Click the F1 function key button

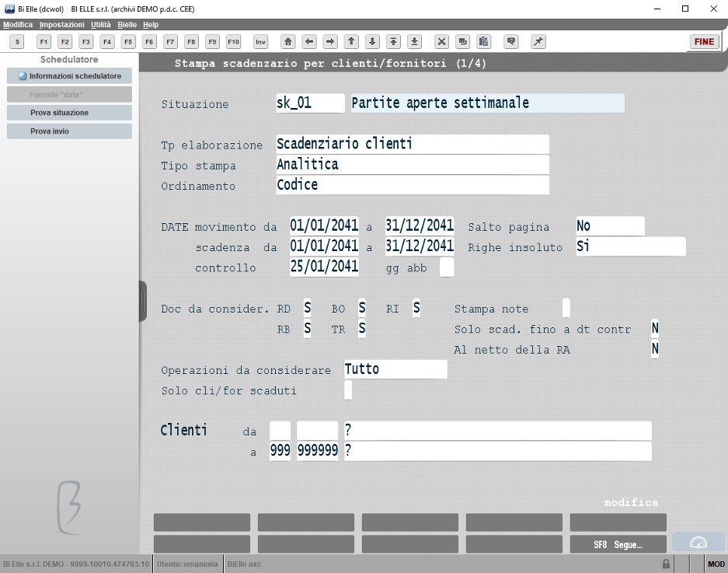(44, 42)
